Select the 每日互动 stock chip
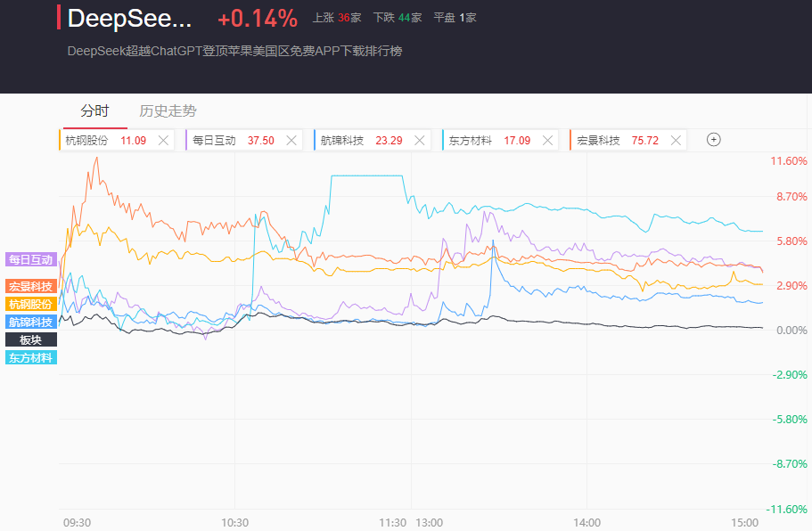Image resolution: width=812 pixels, height=531 pixels. pos(244,140)
